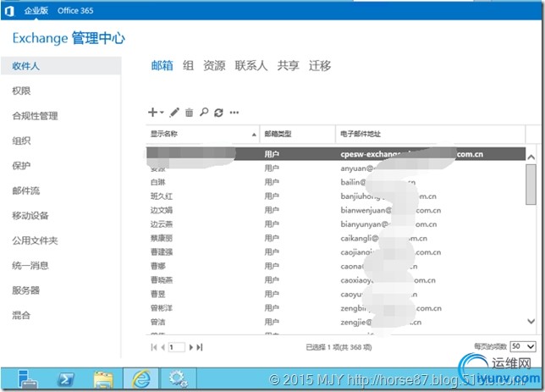545x392 pixels.
Task: Select the 邮箱 tab
Action: tap(162, 65)
